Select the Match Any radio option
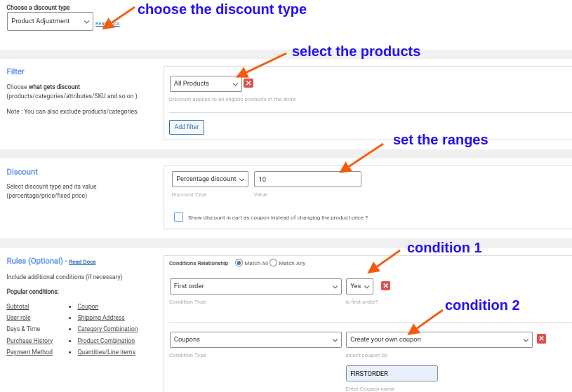Viewport: 572px width, 392px height. 274,263
